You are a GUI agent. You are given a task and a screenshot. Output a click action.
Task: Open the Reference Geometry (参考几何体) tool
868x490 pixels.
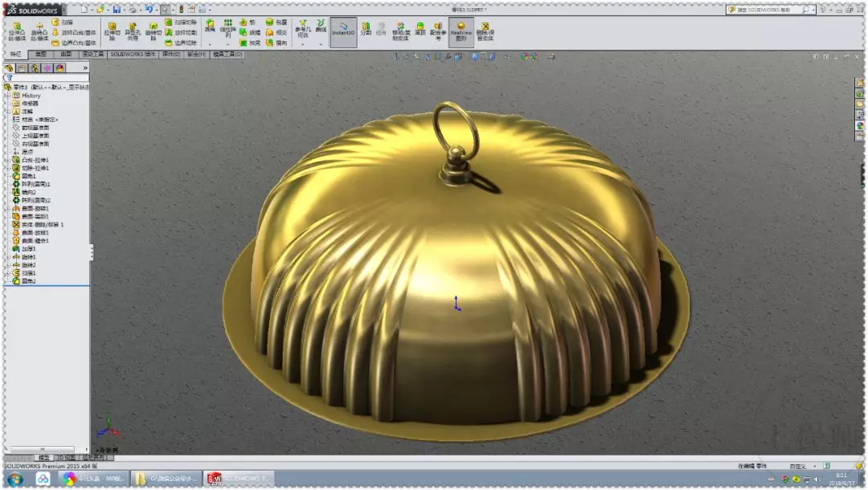click(x=303, y=28)
